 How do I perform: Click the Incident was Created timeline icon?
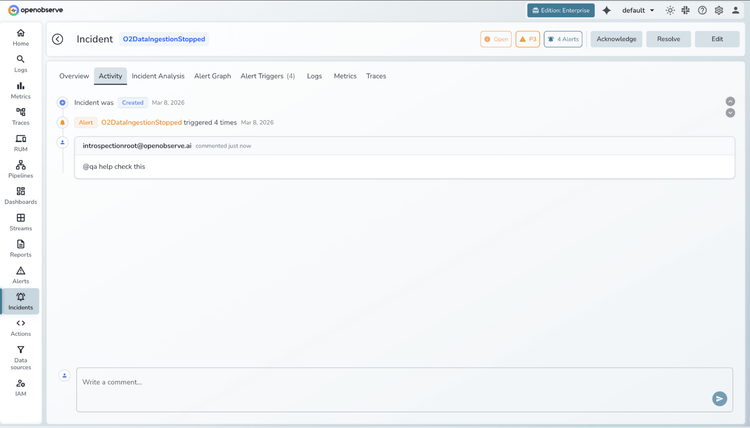(x=62, y=102)
